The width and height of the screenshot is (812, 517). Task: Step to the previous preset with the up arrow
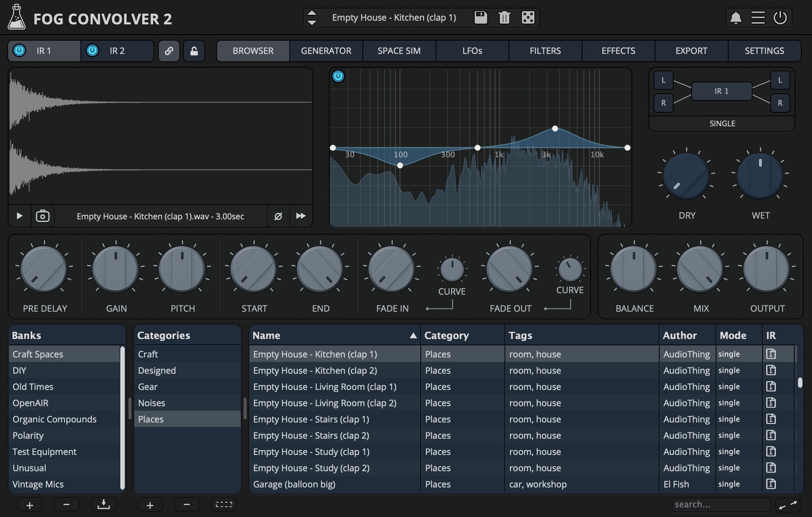click(312, 13)
